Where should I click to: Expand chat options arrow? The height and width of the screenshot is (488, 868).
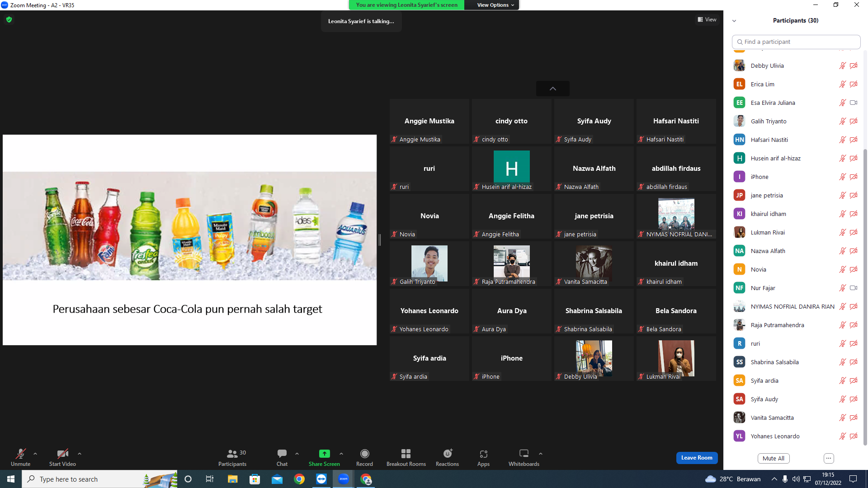pos(297,454)
